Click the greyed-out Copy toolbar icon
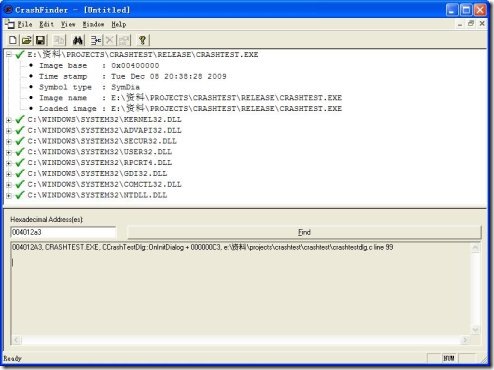The width and height of the screenshot is (494, 370). click(59, 40)
